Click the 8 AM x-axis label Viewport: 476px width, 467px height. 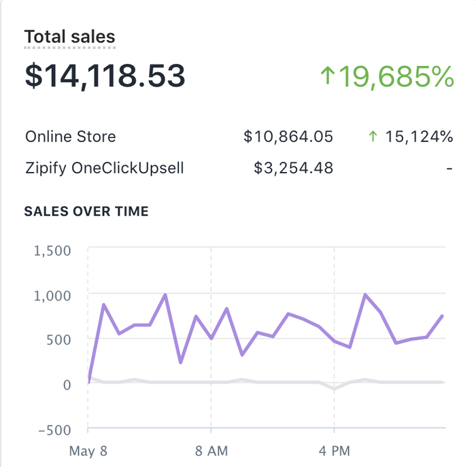[211, 450]
